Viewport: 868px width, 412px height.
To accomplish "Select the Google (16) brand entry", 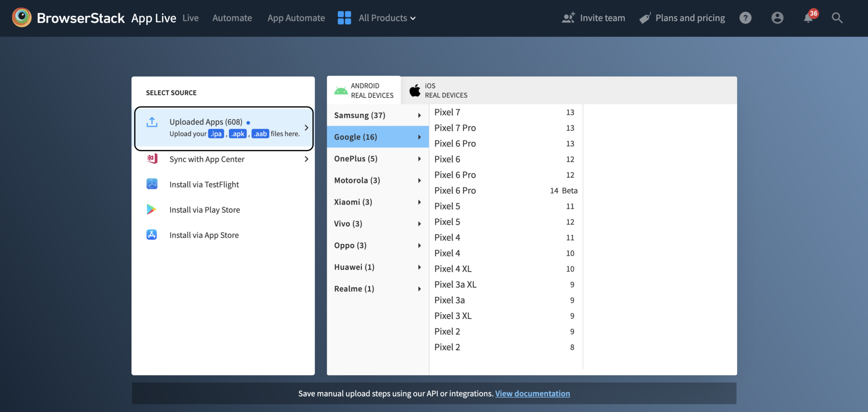I will (x=355, y=136).
